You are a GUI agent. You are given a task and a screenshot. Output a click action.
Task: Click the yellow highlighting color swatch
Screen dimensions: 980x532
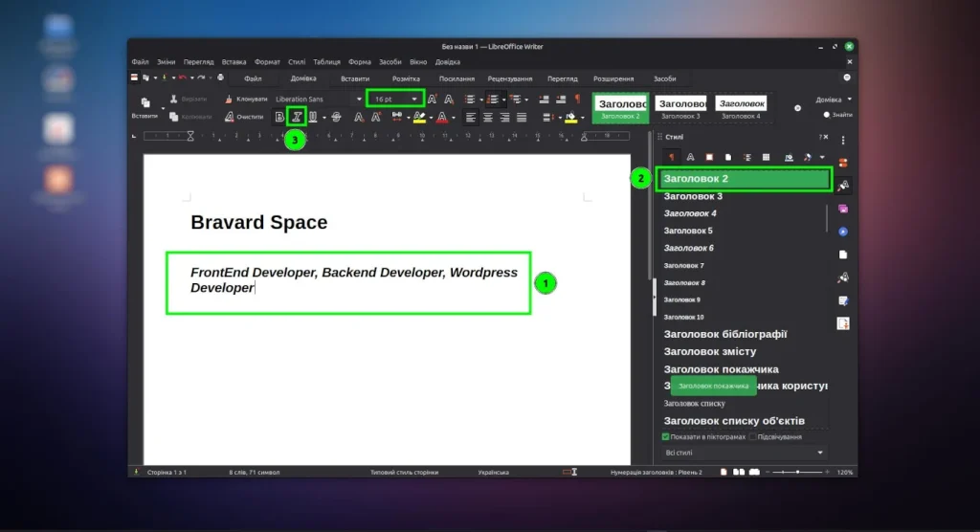[419, 117]
